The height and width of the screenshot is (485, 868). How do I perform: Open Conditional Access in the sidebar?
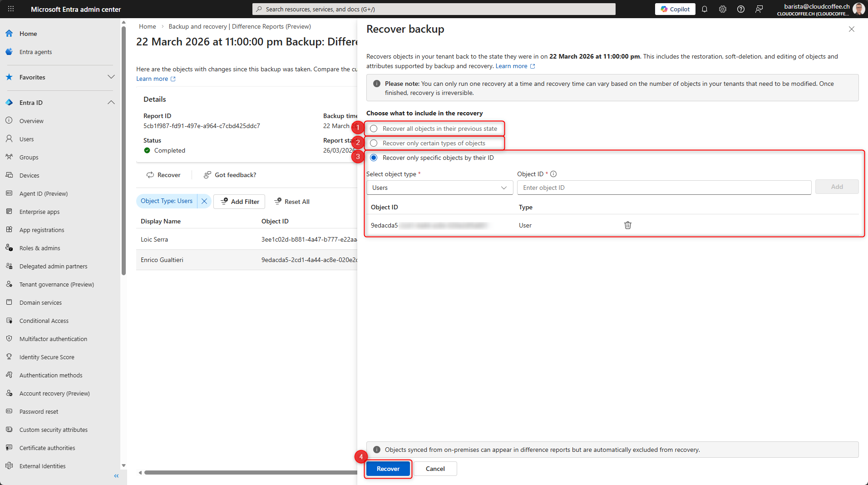point(44,321)
